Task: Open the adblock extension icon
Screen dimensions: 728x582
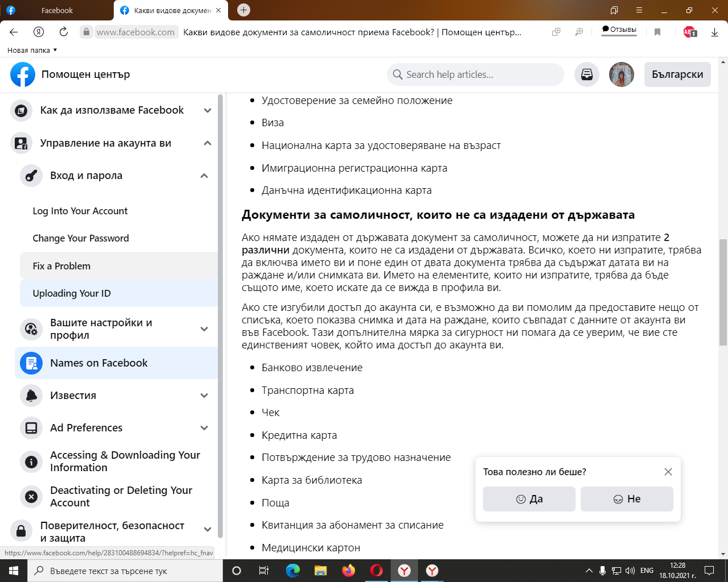Action: [690, 32]
